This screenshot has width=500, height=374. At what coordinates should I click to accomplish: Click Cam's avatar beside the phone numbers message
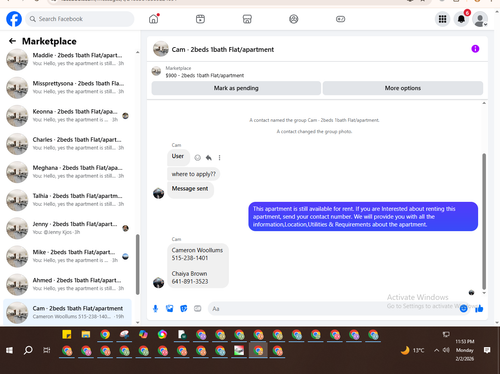point(158,282)
